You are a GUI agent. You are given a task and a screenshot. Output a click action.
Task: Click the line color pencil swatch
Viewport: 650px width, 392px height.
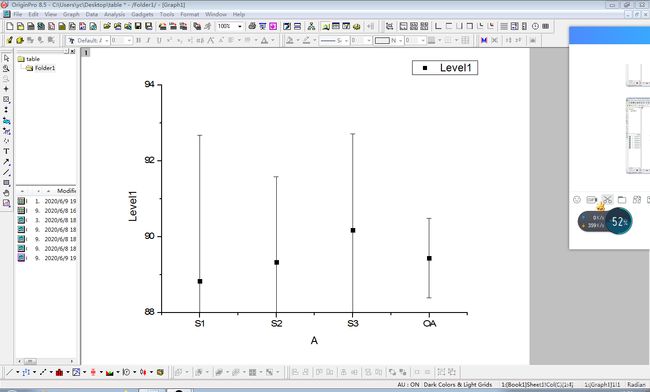click(x=306, y=40)
